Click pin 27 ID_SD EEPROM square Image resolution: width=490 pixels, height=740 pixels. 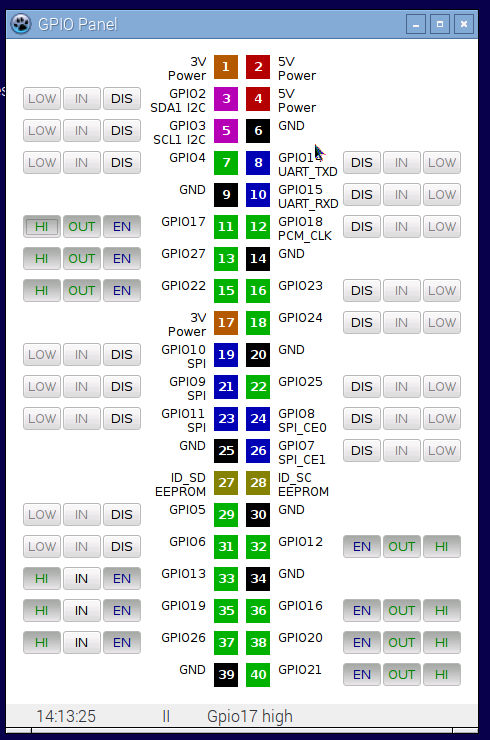coord(226,483)
